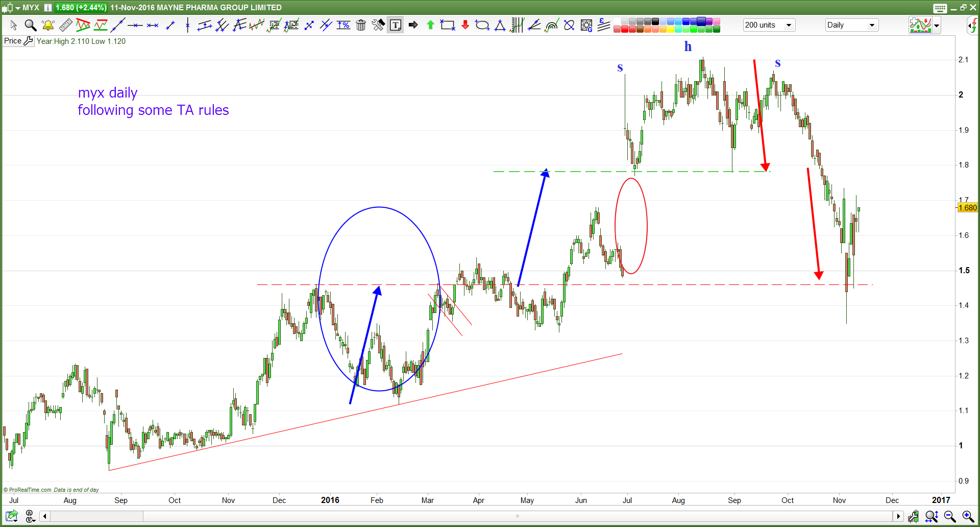This screenshot has width=980, height=527.
Task: Zoom out the time axis
Action: 950,516
